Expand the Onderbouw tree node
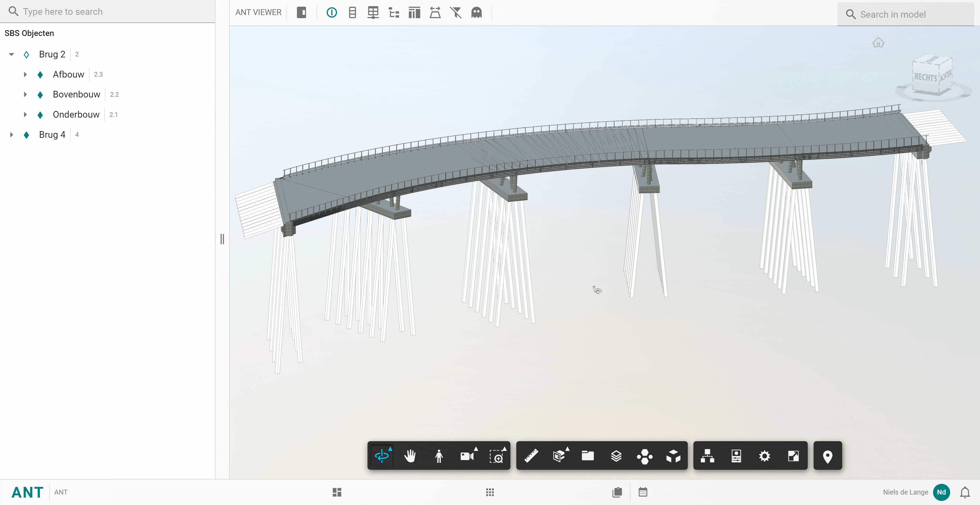 tap(25, 115)
